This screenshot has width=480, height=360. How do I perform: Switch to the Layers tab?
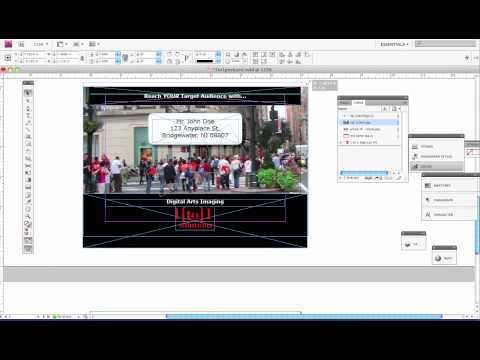359,103
